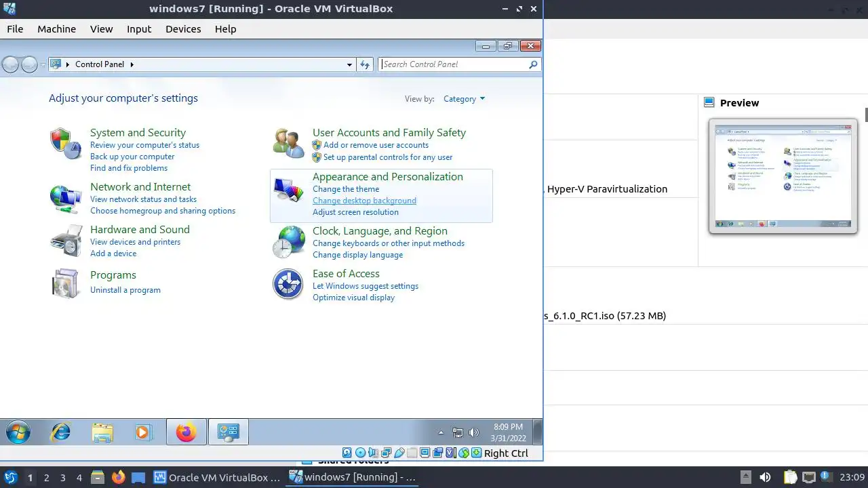Click VirtualBox keyboard capture arrow indicator
Viewport: 868px width, 488px height.
click(476, 453)
